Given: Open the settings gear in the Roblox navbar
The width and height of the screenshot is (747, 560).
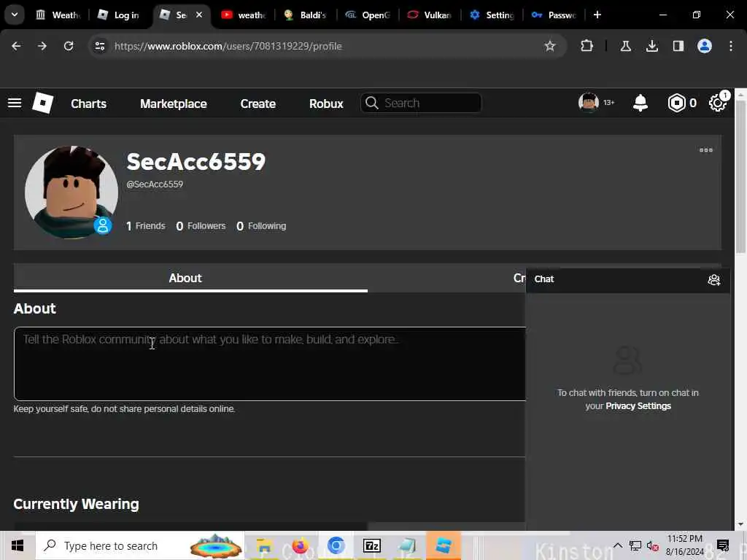Looking at the screenshot, I should 718,103.
